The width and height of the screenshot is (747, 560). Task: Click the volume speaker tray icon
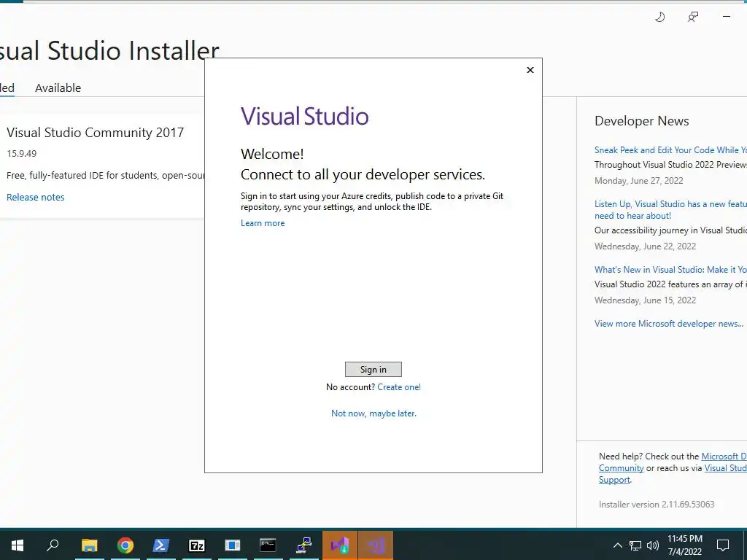tap(653, 545)
